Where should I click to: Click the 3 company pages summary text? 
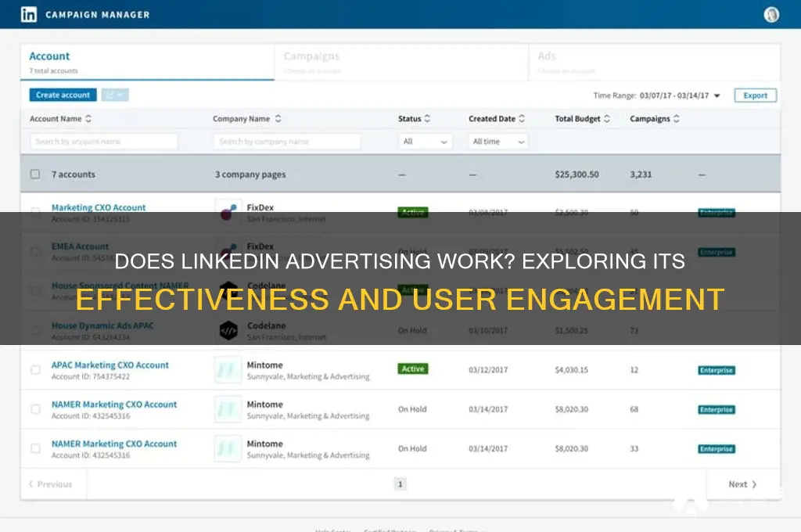point(250,174)
